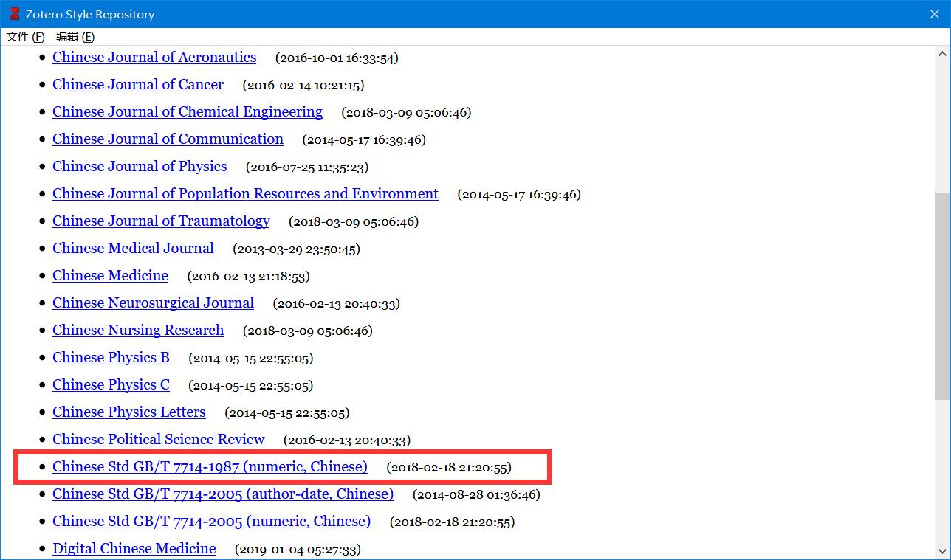The width and height of the screenshot is (951, 560).
Task: Install Chinese Std GB/T 7714-1987 numeric style
Action: point(210,467)
